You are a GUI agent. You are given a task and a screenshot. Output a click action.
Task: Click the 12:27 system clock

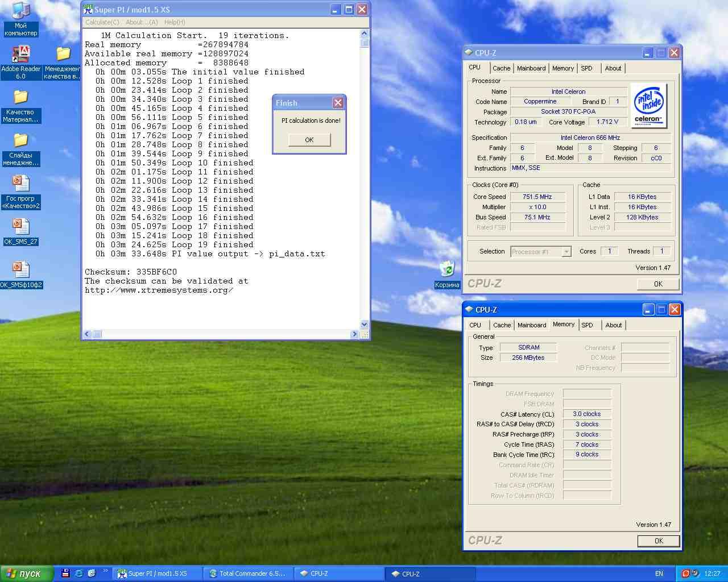[712, 573]
